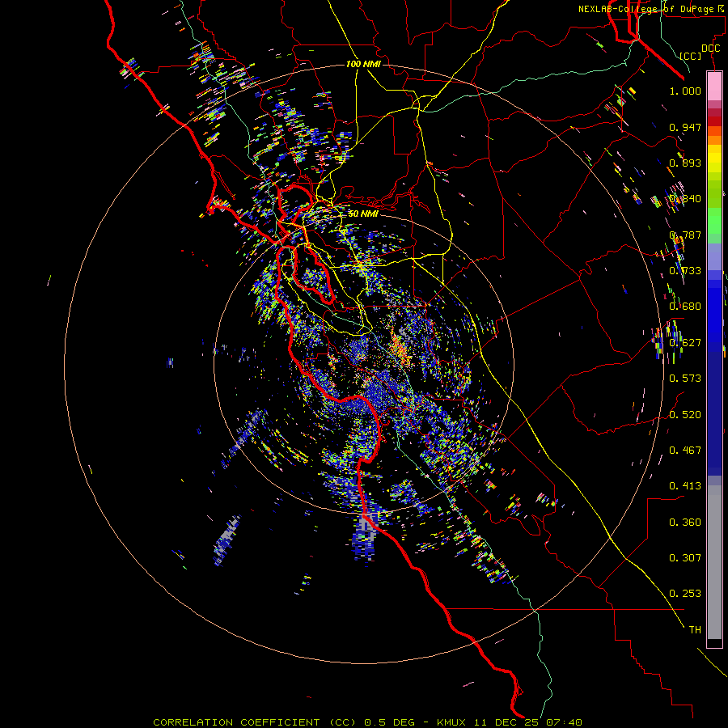Click the 0.947 scale value
Image resolution: width=728 pixels, height=728 pixels.
(685, 127)
